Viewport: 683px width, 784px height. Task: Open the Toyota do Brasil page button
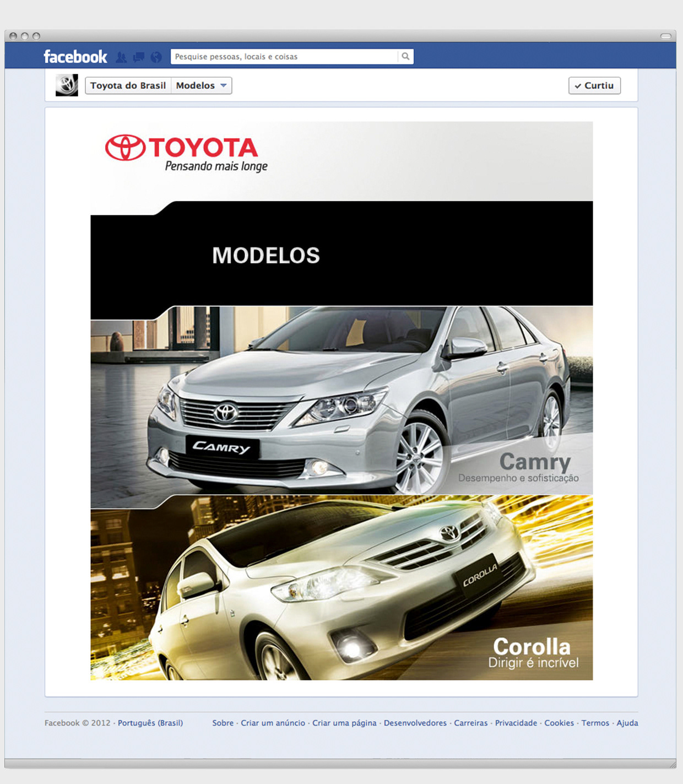pos(128,85)
